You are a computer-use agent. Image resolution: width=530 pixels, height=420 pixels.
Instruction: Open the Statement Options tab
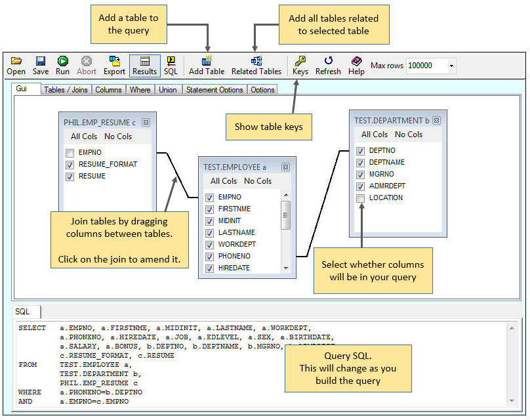tap(214, 90)
